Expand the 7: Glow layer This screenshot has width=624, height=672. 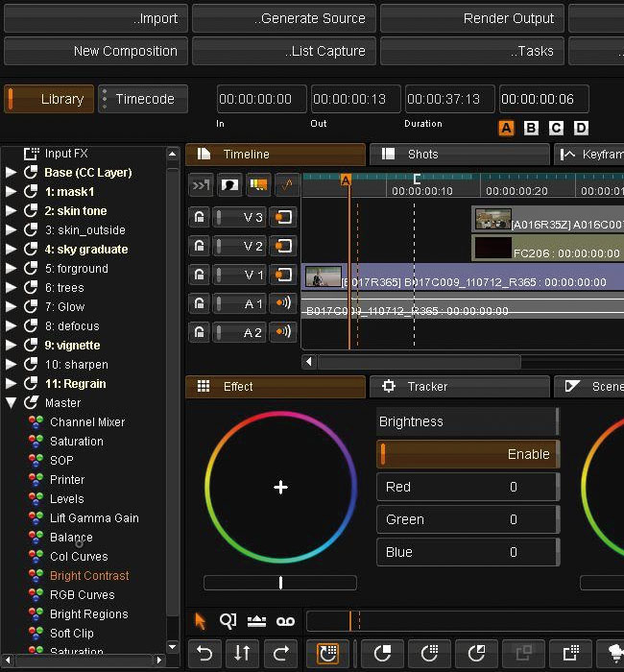pos(11,307)
